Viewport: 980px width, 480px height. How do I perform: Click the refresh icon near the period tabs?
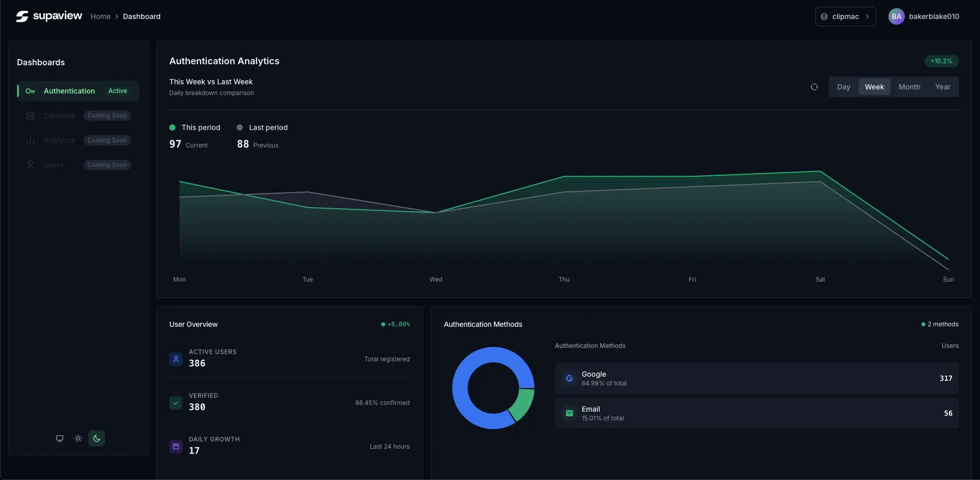[x=814, y=87]
